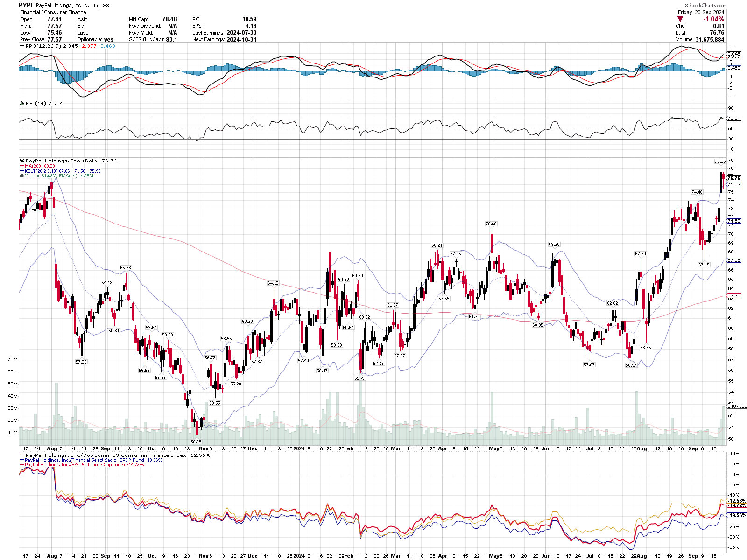Click the 58.65 August low label
747x560 pixels.
[646, 348]
